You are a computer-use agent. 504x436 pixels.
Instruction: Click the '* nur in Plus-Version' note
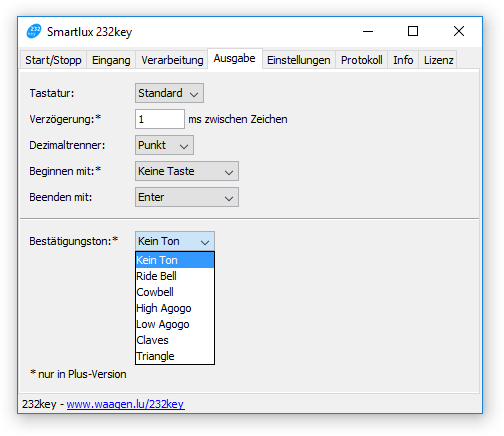pos(78,374)
